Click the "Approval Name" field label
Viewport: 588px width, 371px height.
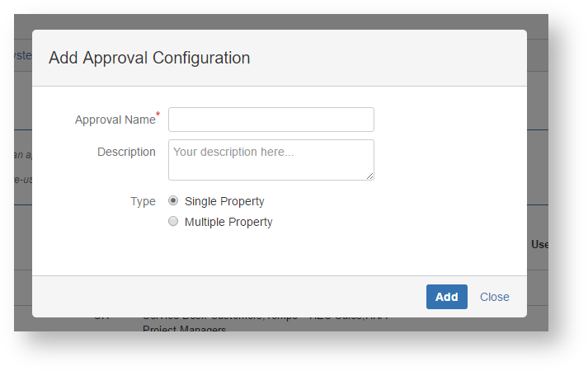pos(115,120)
